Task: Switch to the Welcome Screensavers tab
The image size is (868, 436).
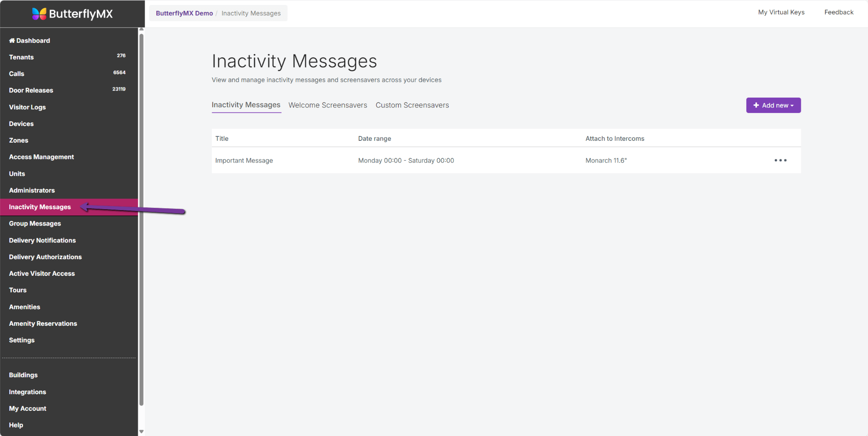Action: 327,105
